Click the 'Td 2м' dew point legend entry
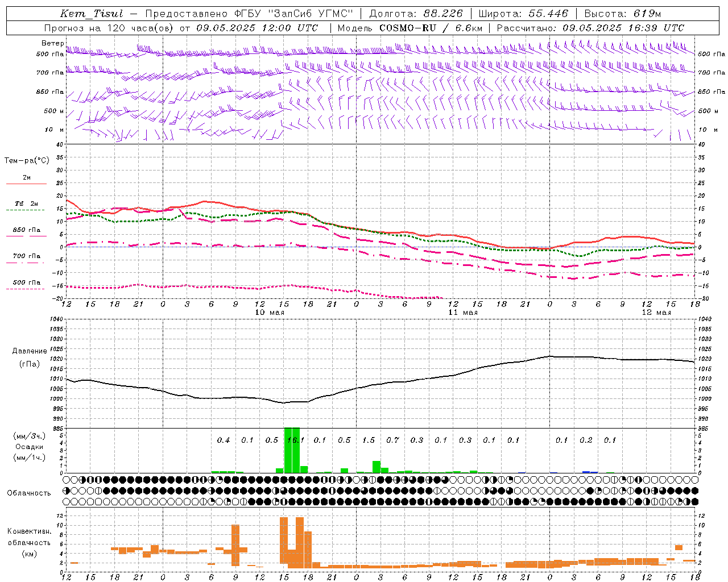Screen dimensions: 728x582 coord(26,203)
